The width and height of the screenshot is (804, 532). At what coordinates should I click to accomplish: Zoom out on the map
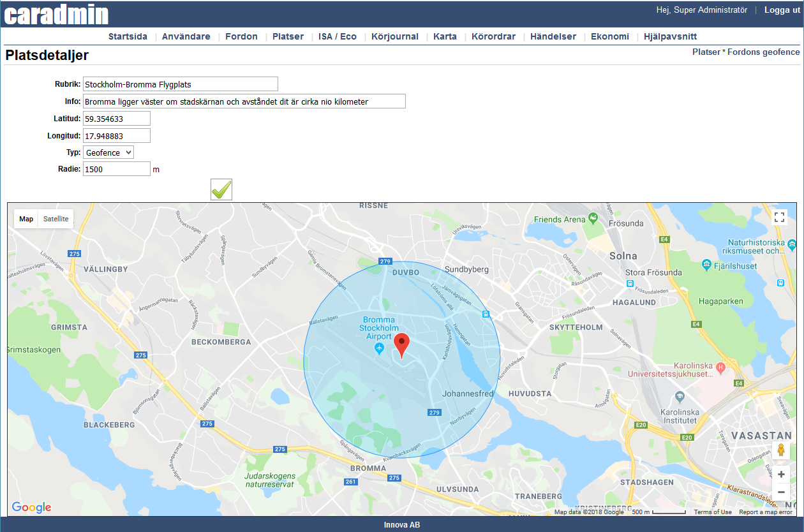tap(781, 492)
